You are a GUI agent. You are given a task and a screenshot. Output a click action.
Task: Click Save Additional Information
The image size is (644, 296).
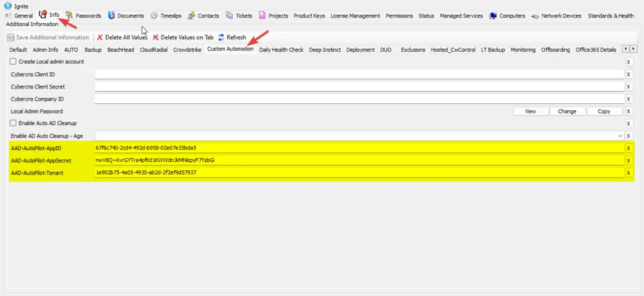(48, 37)
